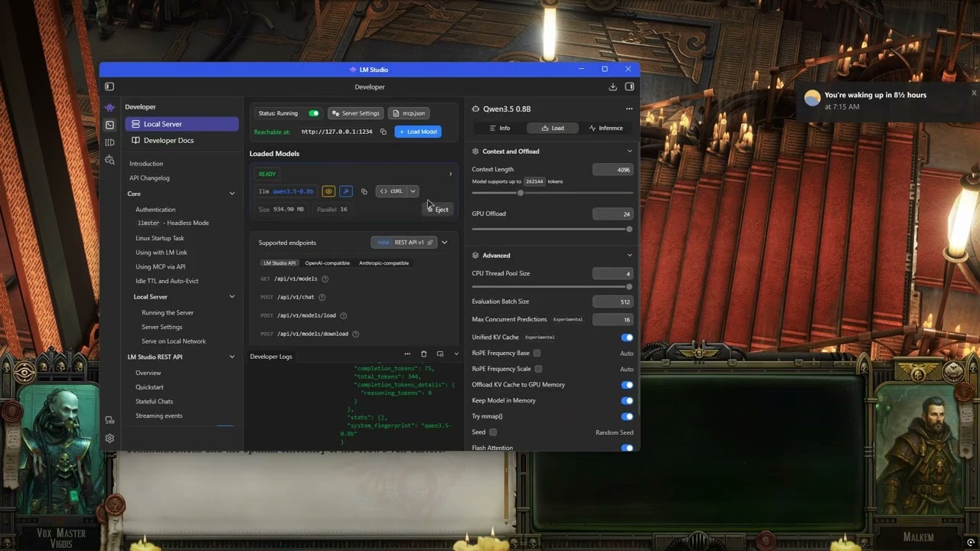Clear the Developer Logs with trash icon
The image size is (980, 551).
coord(424,354)
